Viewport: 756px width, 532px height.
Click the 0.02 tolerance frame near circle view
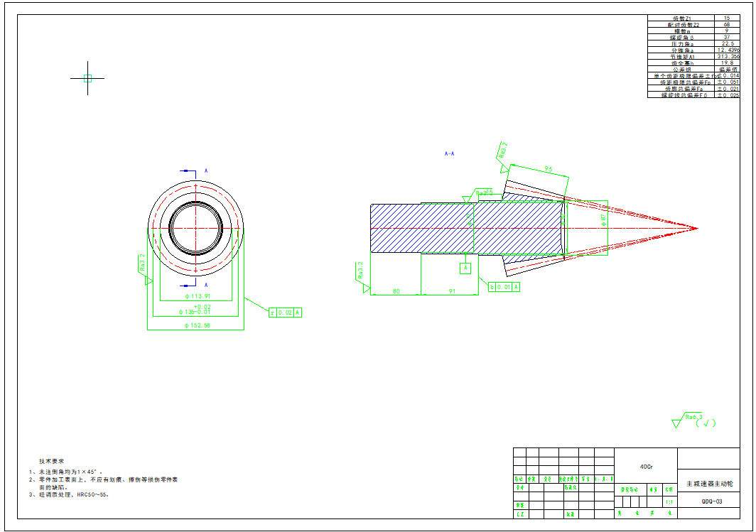286,313
